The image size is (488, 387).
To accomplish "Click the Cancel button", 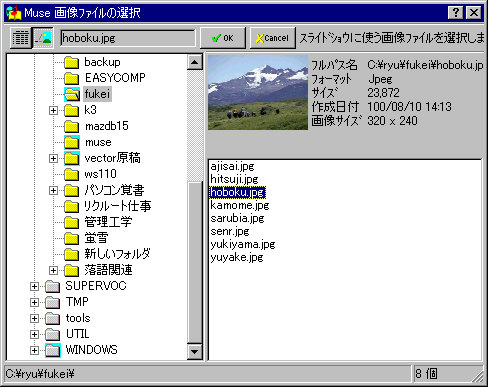I will 273,38.
